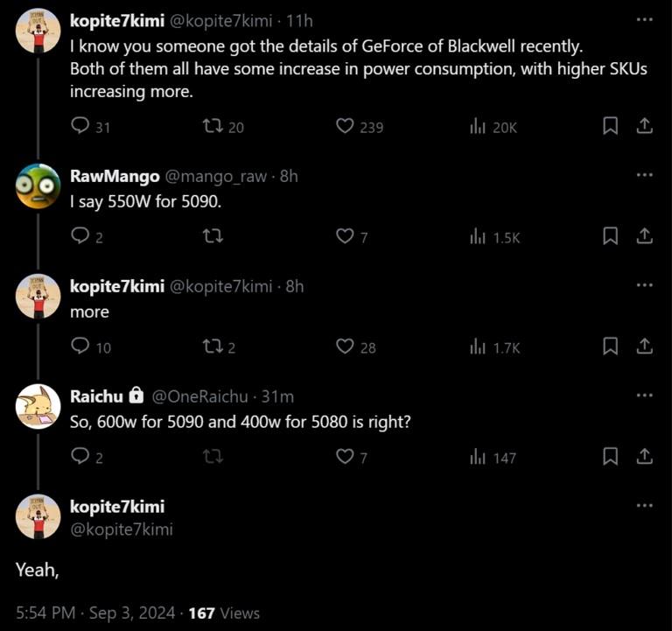This screenshot has width=672, height=631.
Task: Retweet RawMango's 550W for 5090 tweet
Action: 213,236
